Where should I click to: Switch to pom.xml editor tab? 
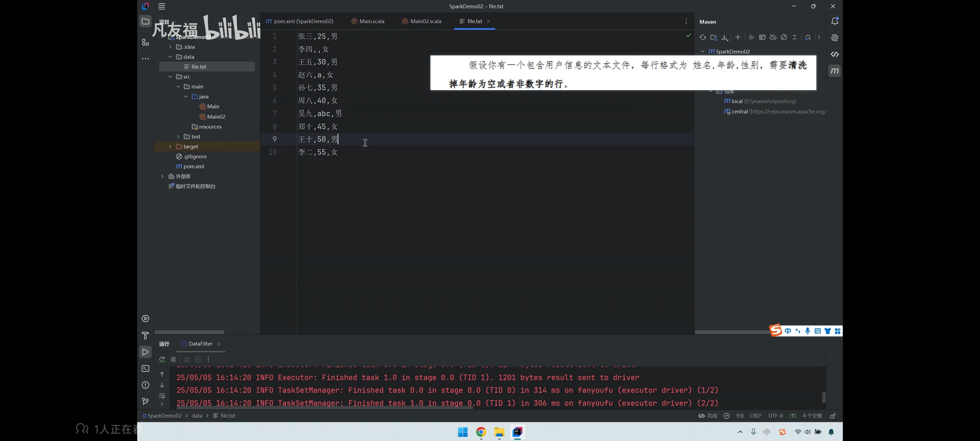point(303,21)
